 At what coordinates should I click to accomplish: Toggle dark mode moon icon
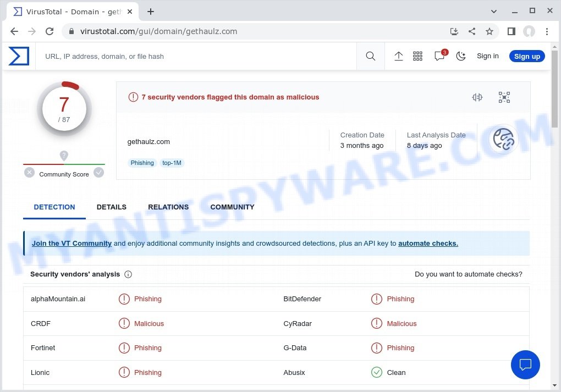461,56
